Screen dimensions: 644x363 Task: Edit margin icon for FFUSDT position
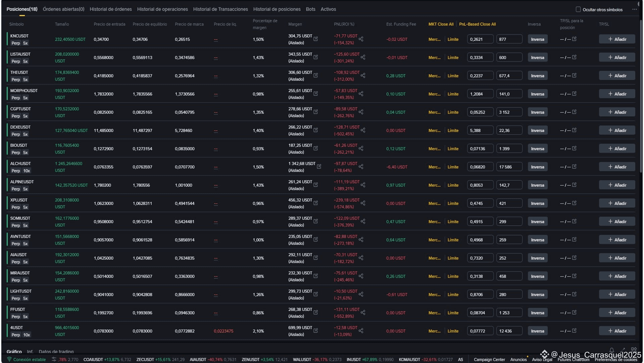315,312
